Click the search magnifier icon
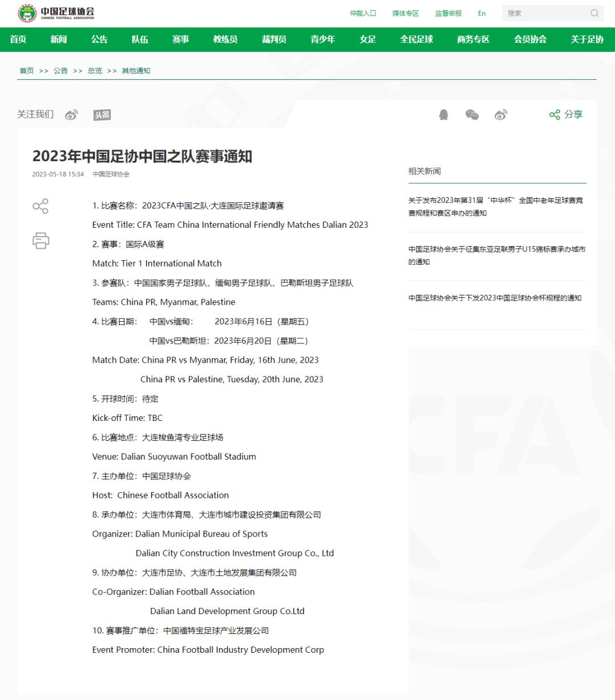 coord(594,13)
